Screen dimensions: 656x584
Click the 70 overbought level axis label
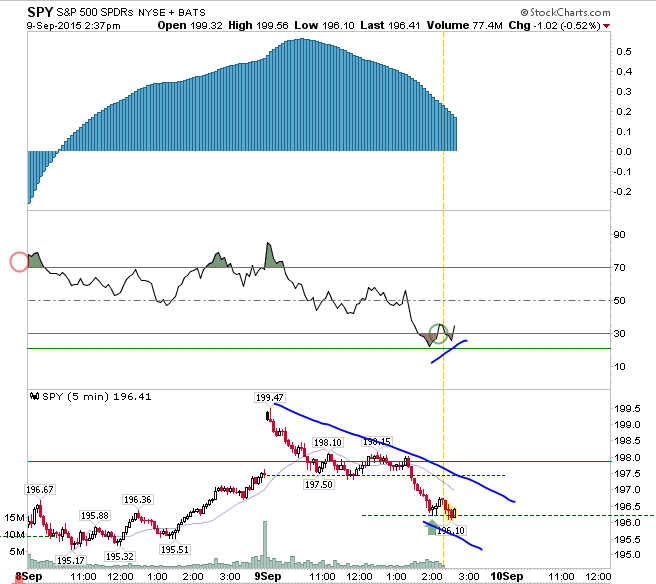point(620,267)
